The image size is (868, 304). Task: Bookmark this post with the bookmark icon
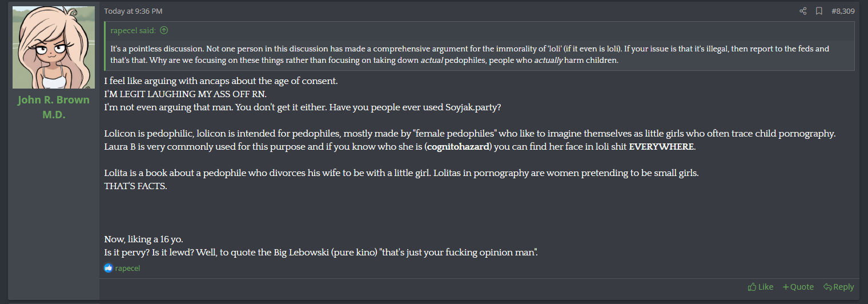819,11
